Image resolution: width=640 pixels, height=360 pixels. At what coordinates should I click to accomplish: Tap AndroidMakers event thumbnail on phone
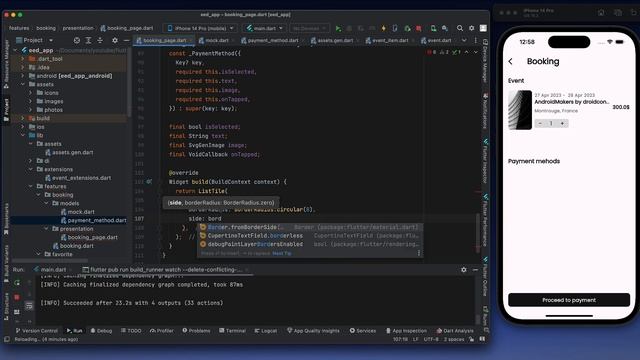[x=520, y=110]
